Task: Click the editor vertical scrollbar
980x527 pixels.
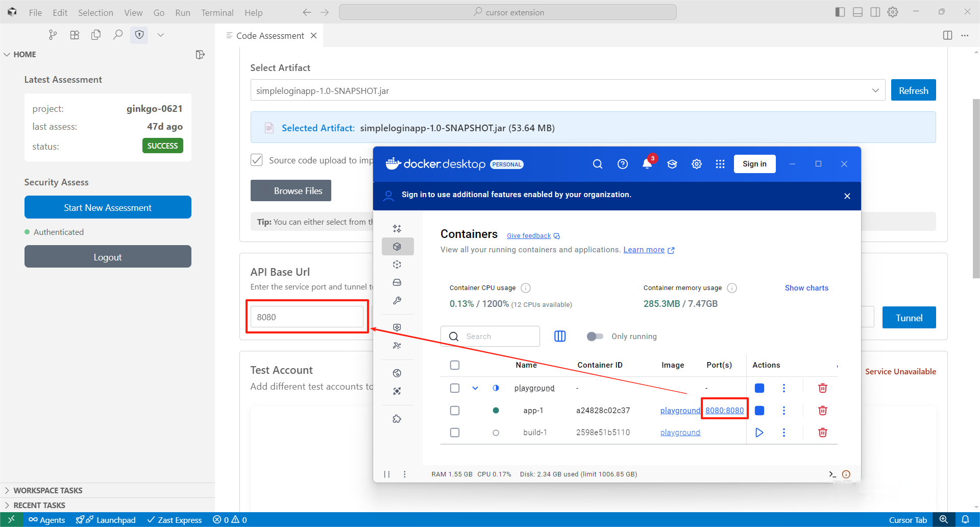Action: pos(976,189)
